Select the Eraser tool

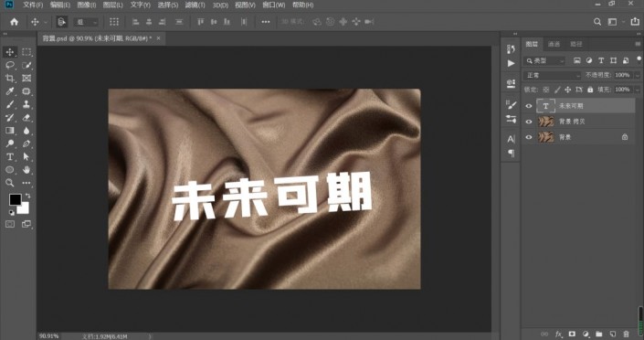[26, 118]
